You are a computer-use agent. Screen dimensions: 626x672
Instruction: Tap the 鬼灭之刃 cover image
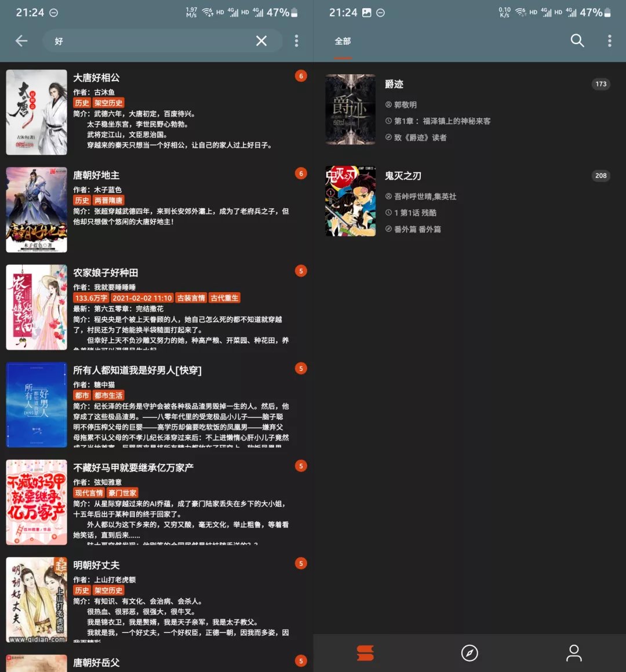pyautogui.click(x=350, y=201)
